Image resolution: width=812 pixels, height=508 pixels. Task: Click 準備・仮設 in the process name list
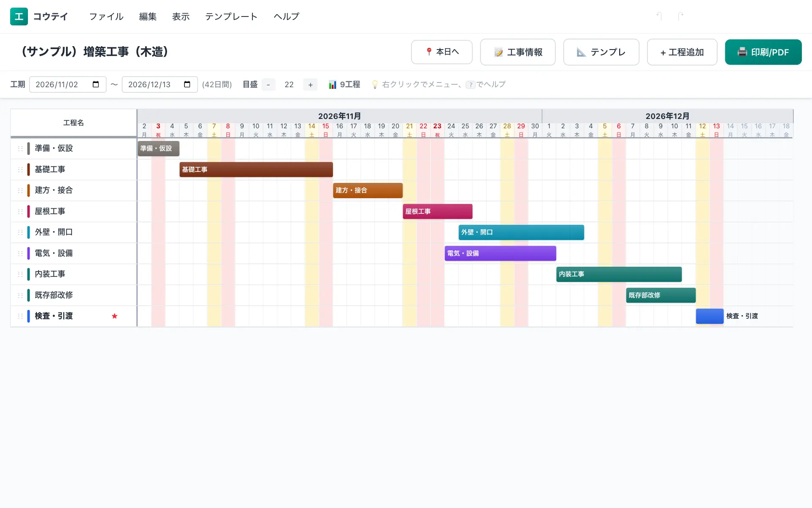(x=54, y=149)
